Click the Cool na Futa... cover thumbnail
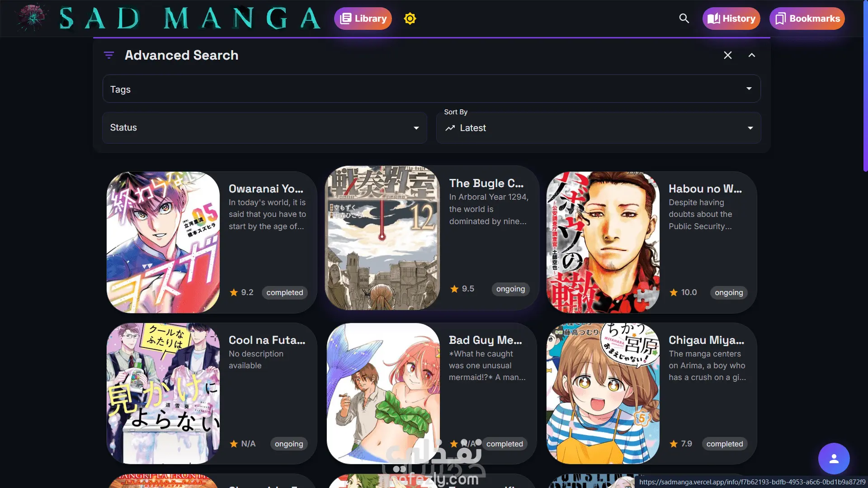Image resolution: width=868 pixels, height=488 pixels. point(163,393)
